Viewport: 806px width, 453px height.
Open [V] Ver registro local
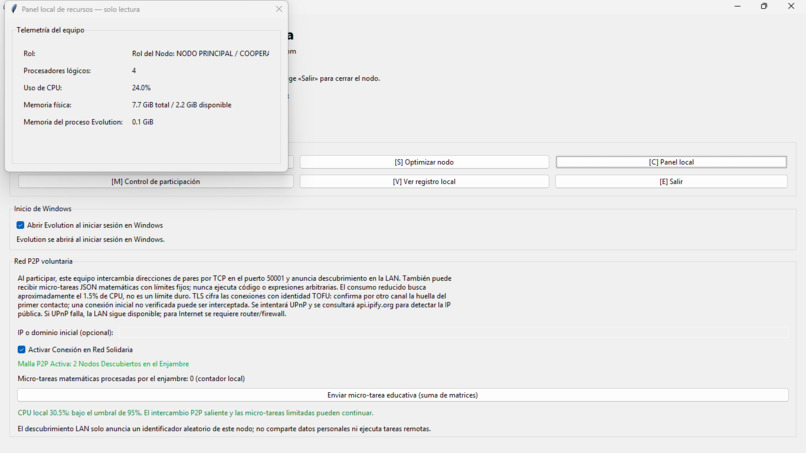(424, 182)
